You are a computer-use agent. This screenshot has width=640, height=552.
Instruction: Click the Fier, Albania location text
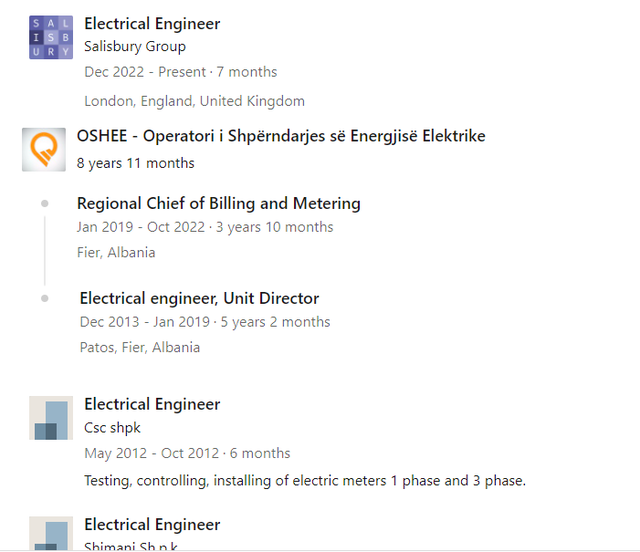tap(116, 253)
